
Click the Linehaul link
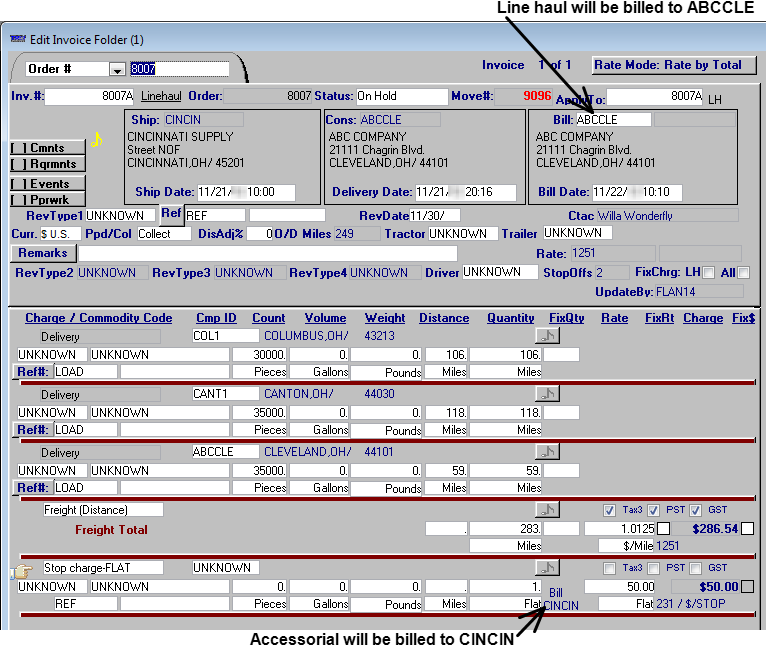[161, 96]
